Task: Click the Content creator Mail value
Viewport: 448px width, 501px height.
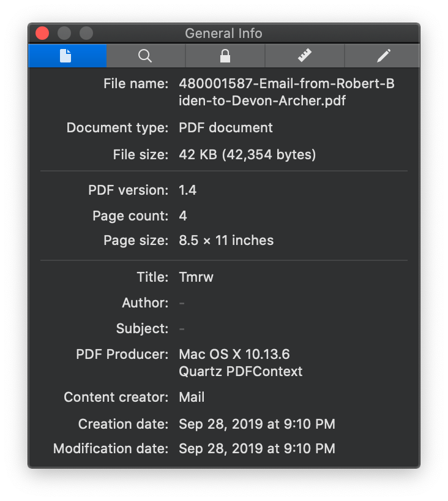Action: [192, 397]
